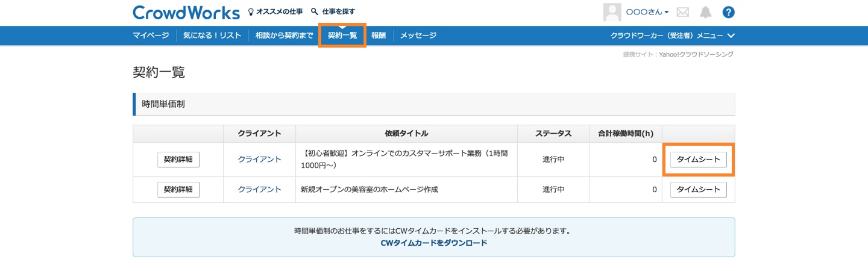Viewport: 868px width, 271px height.
Task: Expand the 〇〇〇さん user dropdown
Action: tap(647, 12)
